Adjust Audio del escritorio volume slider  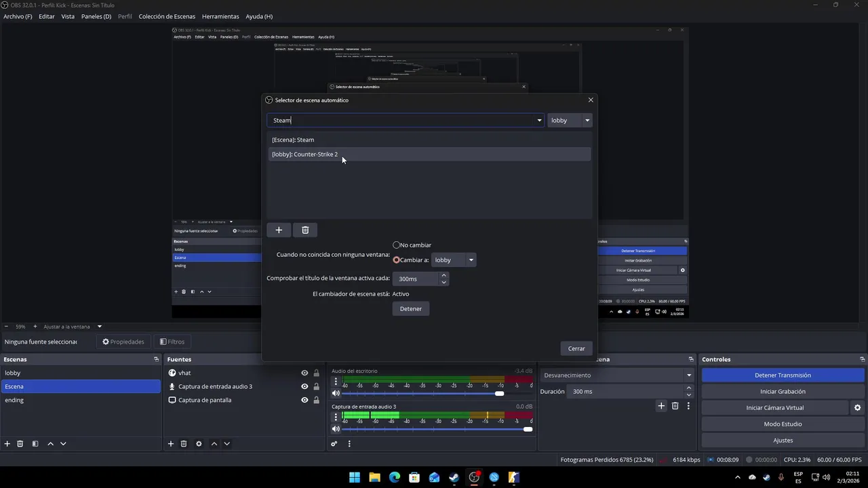(500, 393)
